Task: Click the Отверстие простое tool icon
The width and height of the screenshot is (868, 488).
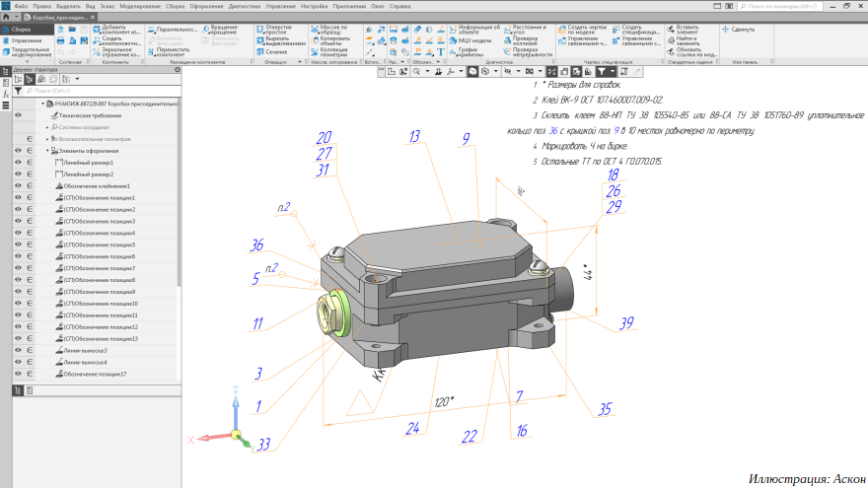Action: (x=259, y=31)
